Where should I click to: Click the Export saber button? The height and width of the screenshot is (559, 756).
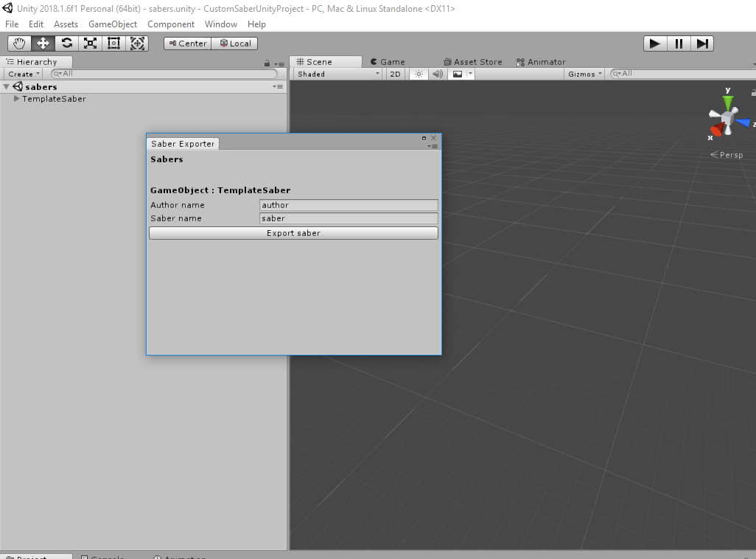pyautogui.click(x=293, y=233)
